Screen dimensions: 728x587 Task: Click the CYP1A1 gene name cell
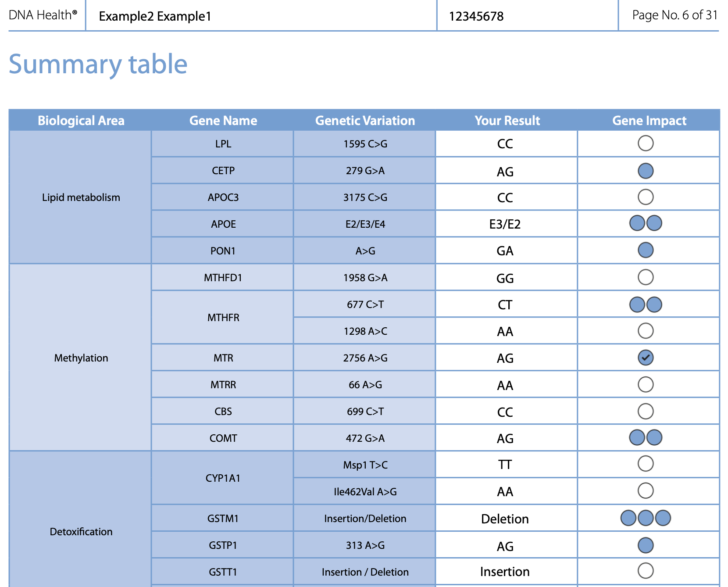[x=223, y=478]
